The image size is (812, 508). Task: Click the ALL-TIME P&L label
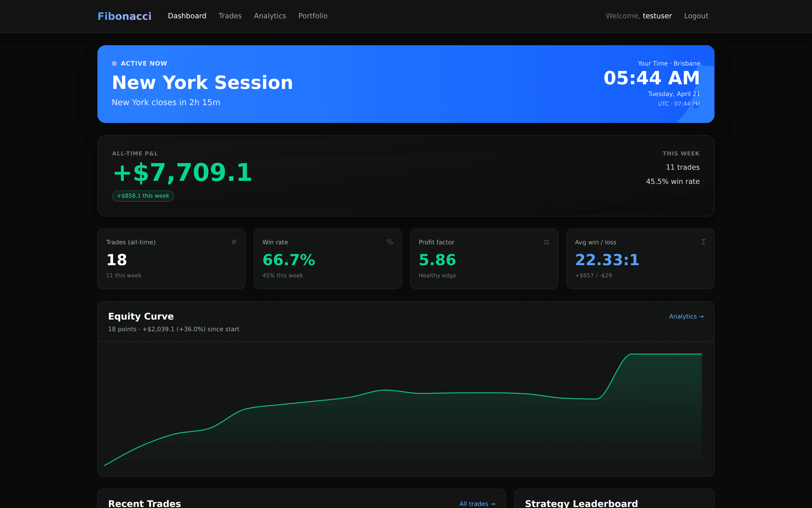point(135,153)
